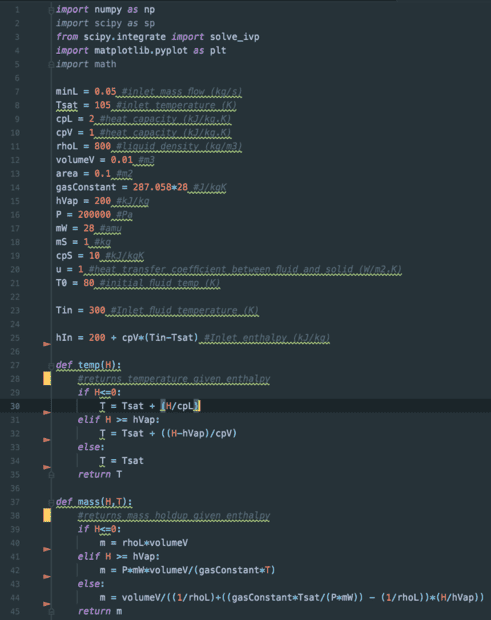The width and height of the screenshot is (491, 620).
Task: Click the 'cpV = 1' assignment
Action: 75,133
